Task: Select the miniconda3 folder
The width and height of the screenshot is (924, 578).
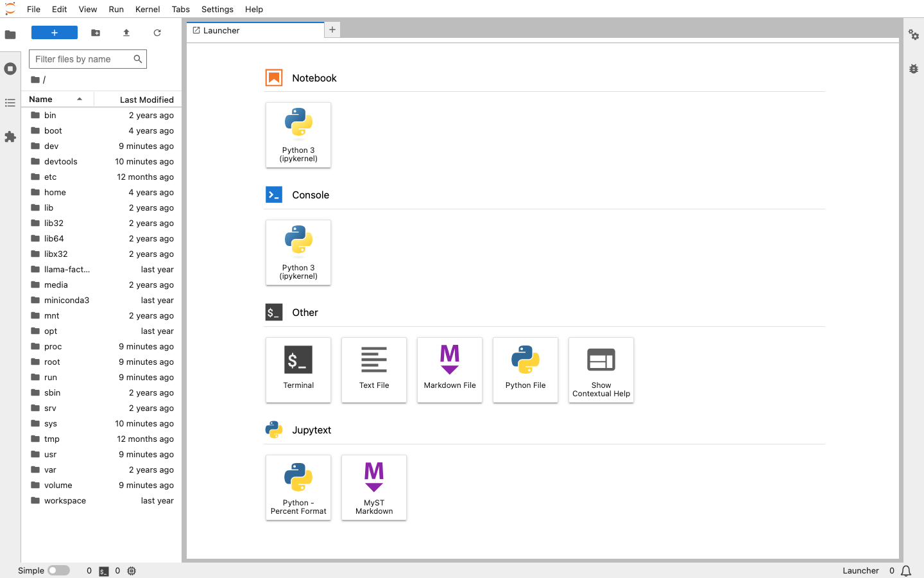Action: pyautogui.click(x=101, y=301)
